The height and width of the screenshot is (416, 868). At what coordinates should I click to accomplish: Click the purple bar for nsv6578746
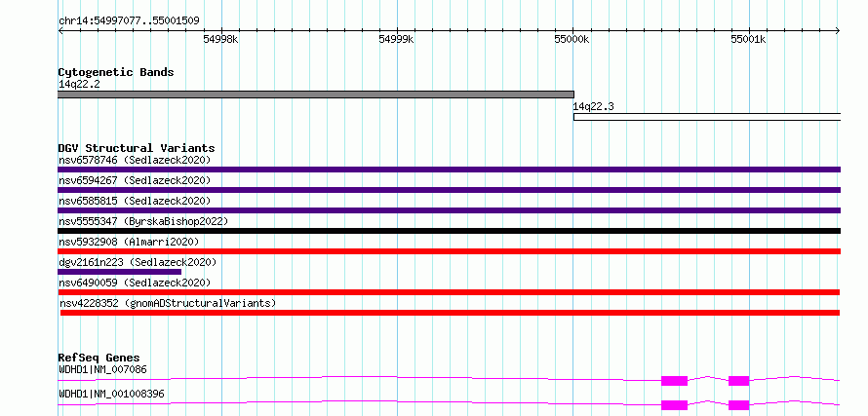click(x=449, y=170)
